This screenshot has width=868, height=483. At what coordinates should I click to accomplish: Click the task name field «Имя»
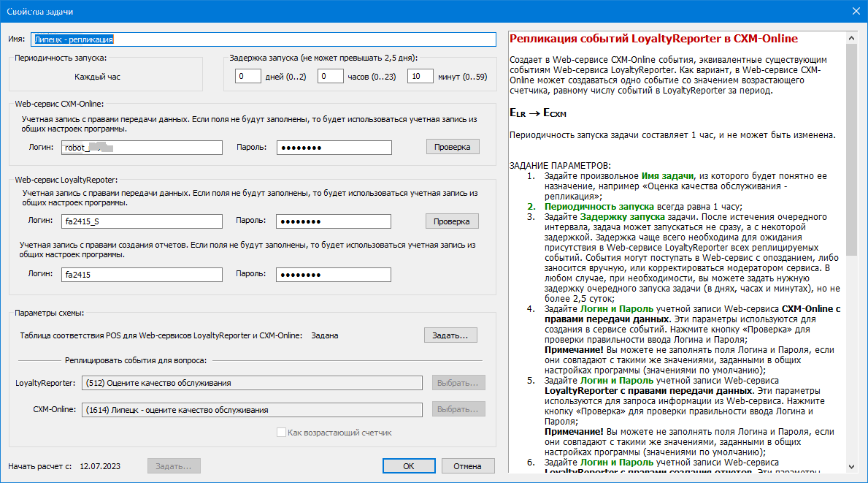[x=263, y=39]
